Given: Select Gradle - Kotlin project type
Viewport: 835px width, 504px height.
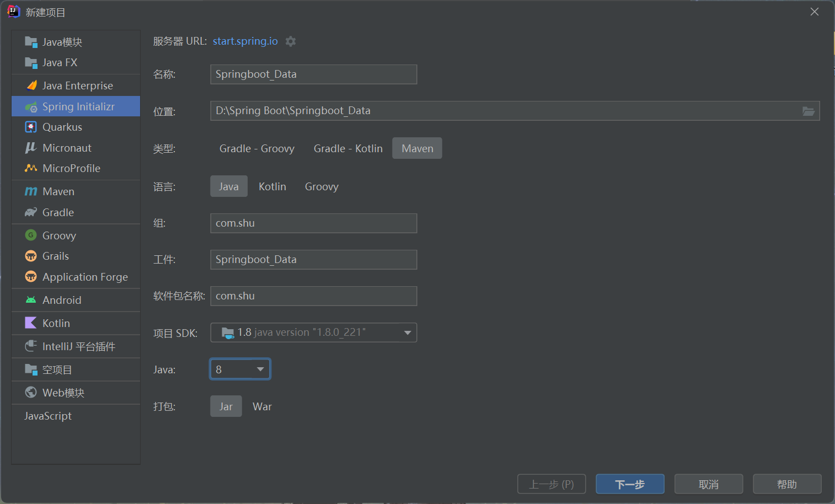Looking at the screenshot, I should 348,148.
